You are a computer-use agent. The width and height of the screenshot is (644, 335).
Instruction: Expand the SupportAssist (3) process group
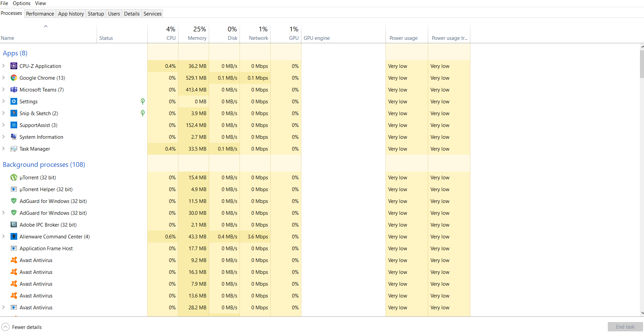[x=3, y=125]
